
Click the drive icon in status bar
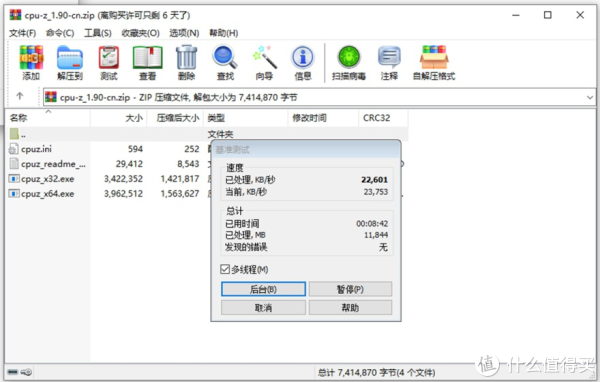13,372
